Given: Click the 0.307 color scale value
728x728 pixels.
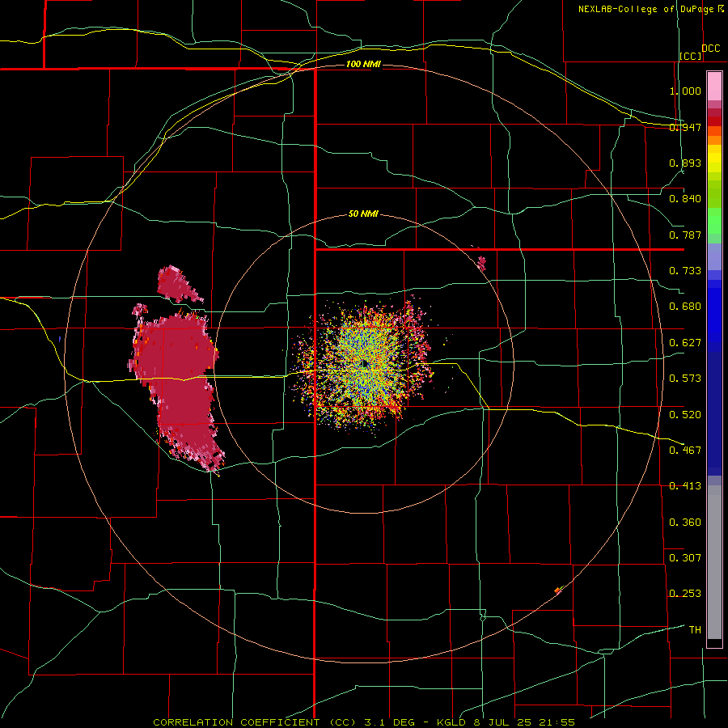Looking at the screenshot, I should point(685,558).
